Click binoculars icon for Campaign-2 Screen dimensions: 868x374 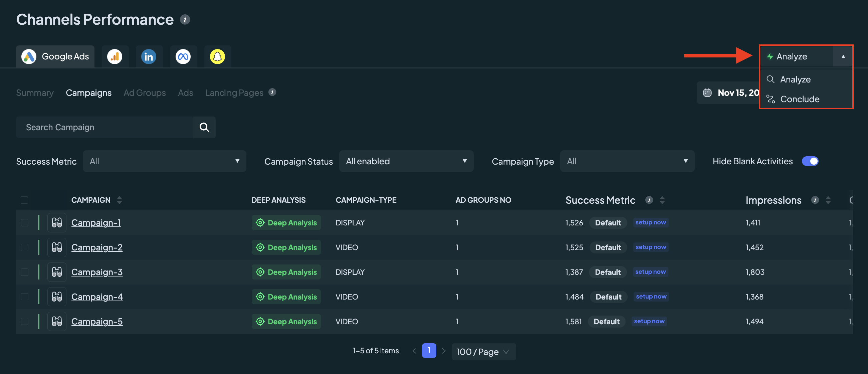pos(57,247)
